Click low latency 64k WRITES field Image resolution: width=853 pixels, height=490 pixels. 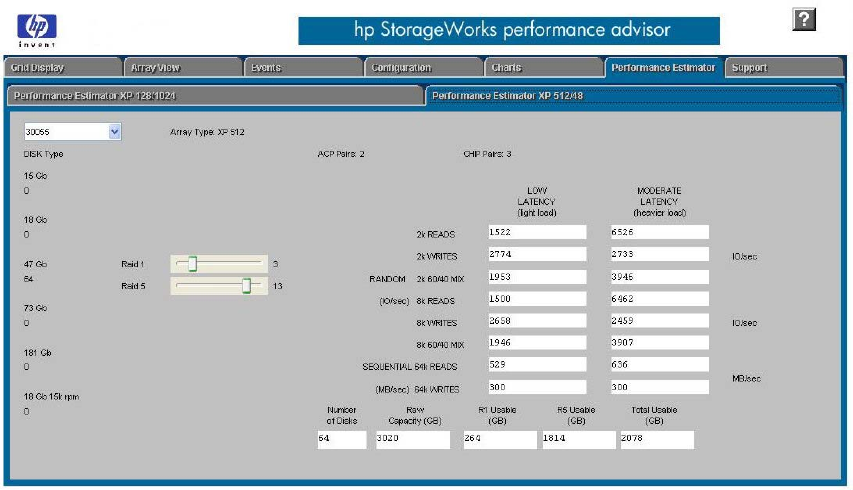537,387
